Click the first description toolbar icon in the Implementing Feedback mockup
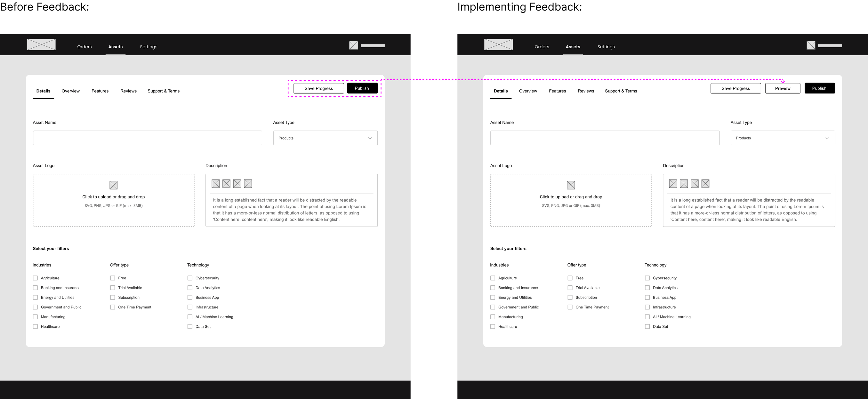Screen dimensions: 868x399 click(x=673, y=184)
